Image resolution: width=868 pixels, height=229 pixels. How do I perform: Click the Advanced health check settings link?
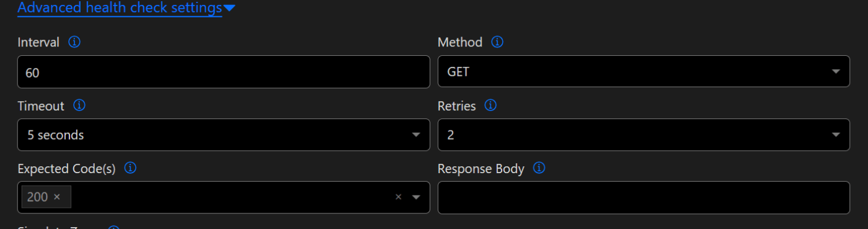(120, 8)
